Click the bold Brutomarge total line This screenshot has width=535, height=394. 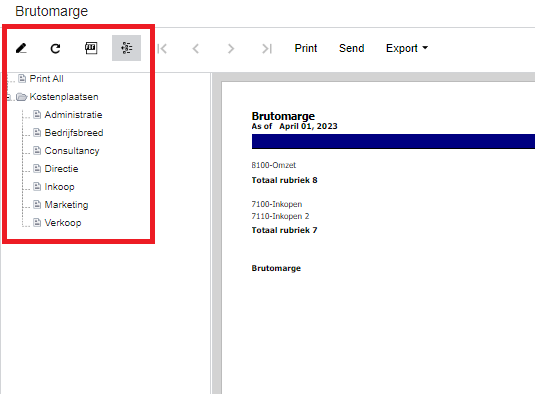(276, 268)
